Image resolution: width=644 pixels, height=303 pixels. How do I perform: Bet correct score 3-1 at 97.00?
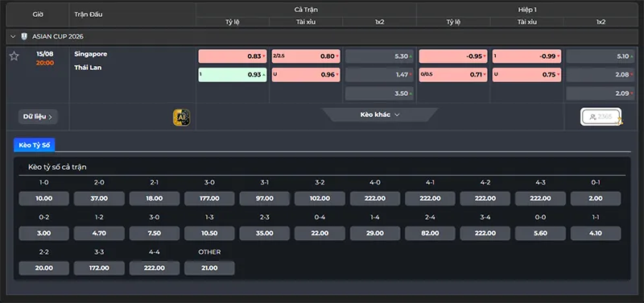[265, 198]
